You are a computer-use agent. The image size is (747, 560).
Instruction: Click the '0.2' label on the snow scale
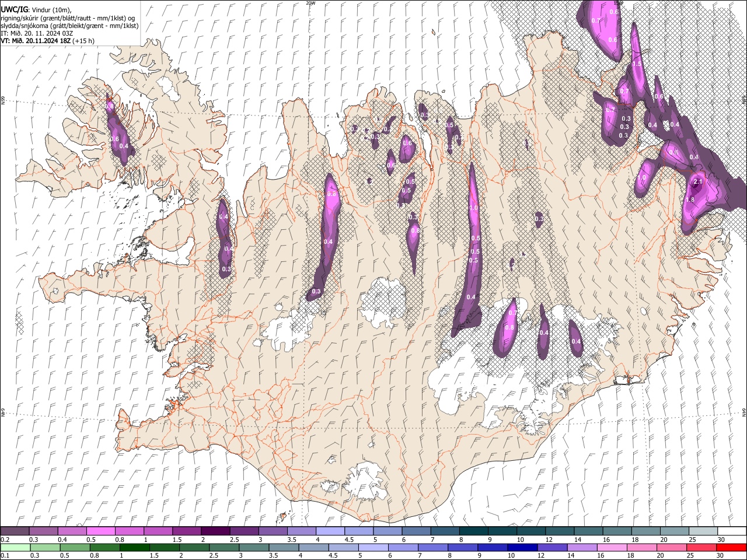(5, 540)
